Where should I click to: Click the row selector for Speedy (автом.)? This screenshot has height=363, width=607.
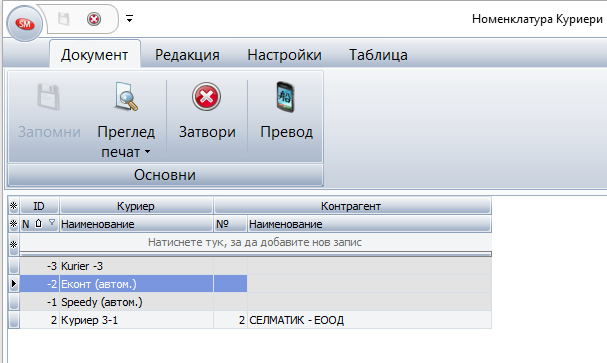point(14,302)
